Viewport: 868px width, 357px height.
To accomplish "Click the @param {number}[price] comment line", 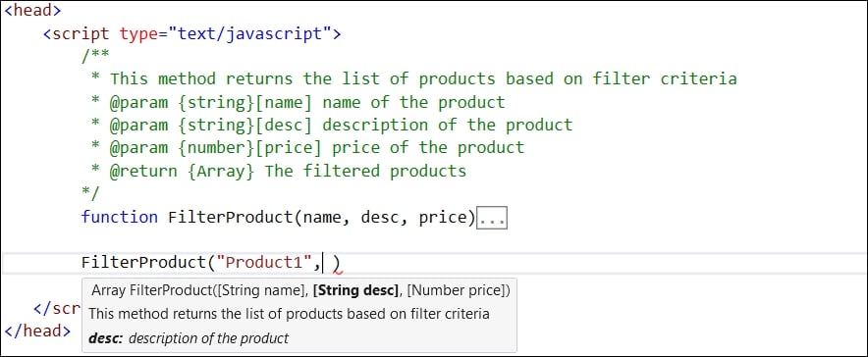I will pyautogui.click(x=307, y=148).
